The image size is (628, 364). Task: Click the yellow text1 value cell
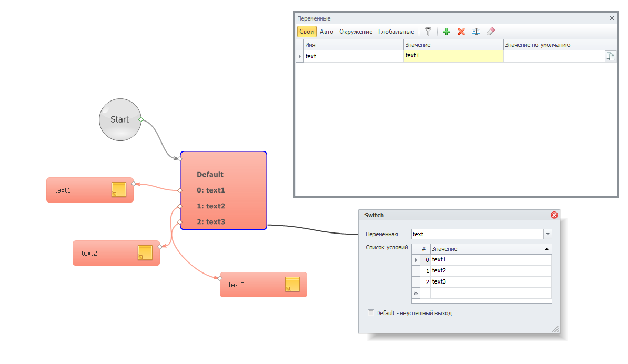coord(453,56)
